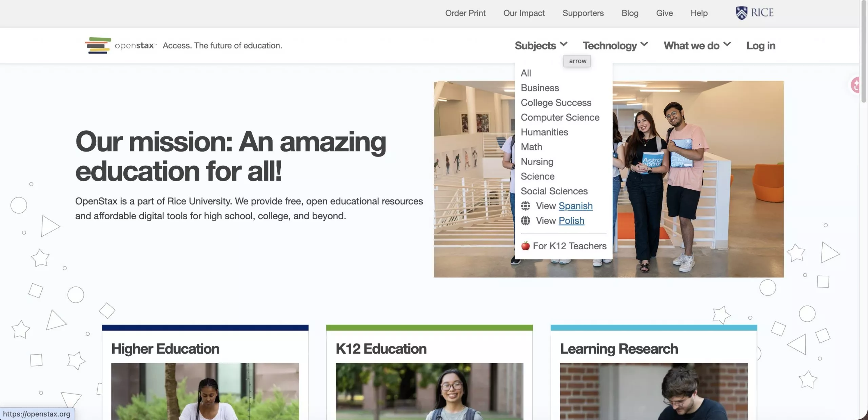The height and width of the screenshot is (420, 868).
Task: Select Social Sciences subject entry
Action: tap(554, 191)
